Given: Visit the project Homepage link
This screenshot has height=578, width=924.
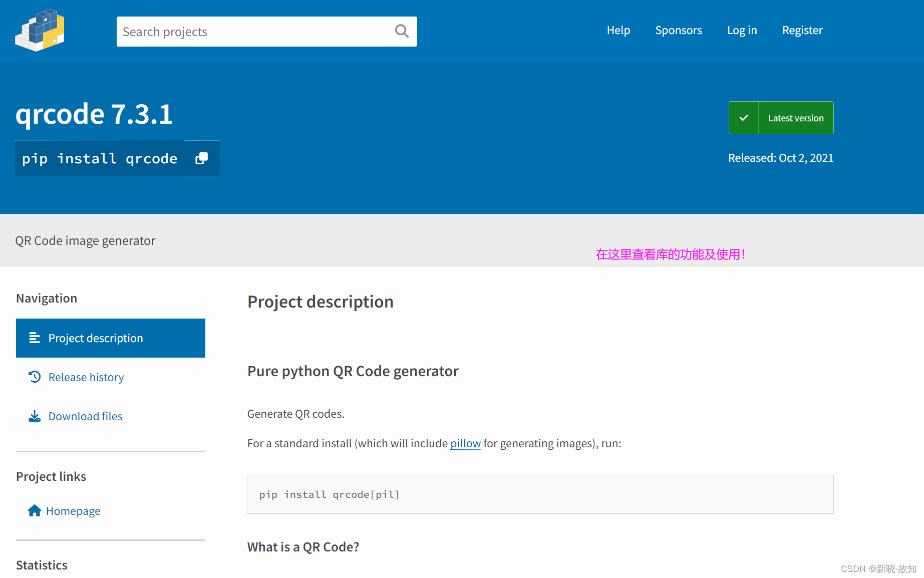Looking at the screenshot, I should pyautogui.click(x=73, y=511).
